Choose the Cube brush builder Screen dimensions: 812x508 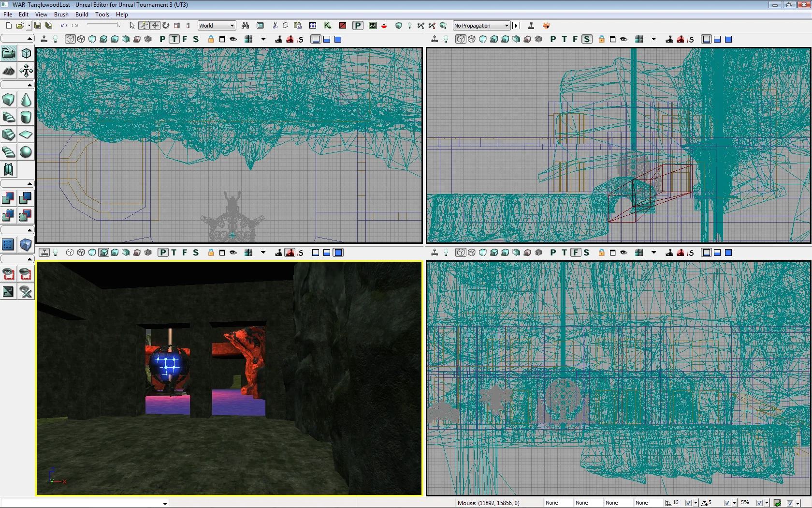pos(9,100)
